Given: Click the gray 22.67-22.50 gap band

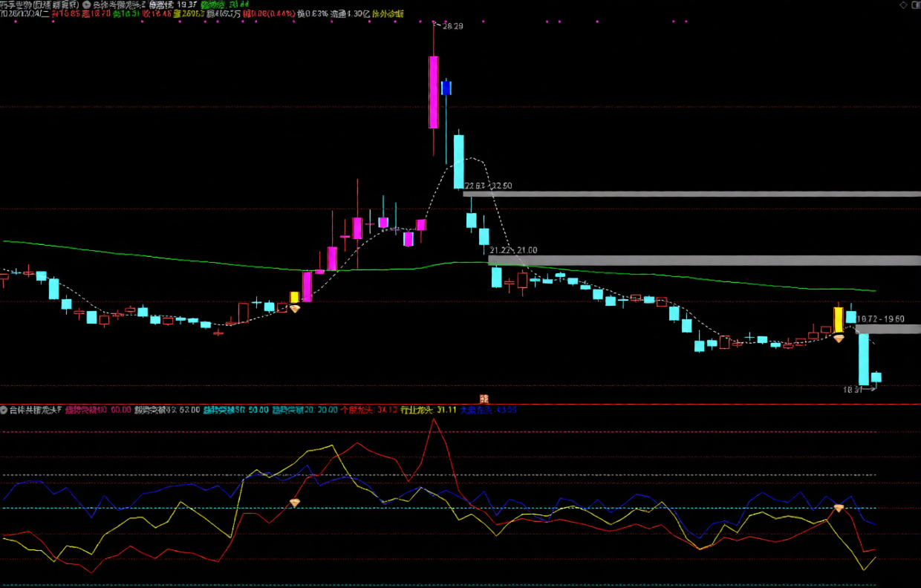Looking at the screenshot, I should click(x=691, y=194).
